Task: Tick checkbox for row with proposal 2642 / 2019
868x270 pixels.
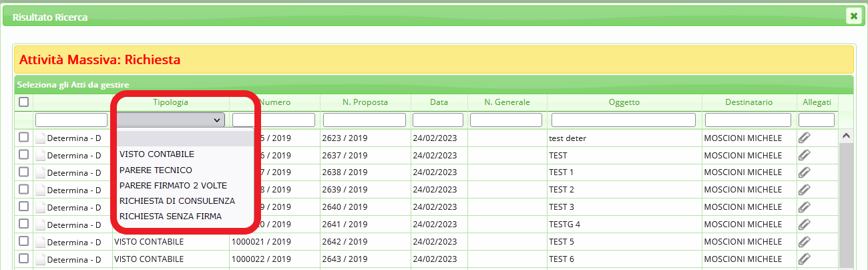Action: (x=24, y=242)
